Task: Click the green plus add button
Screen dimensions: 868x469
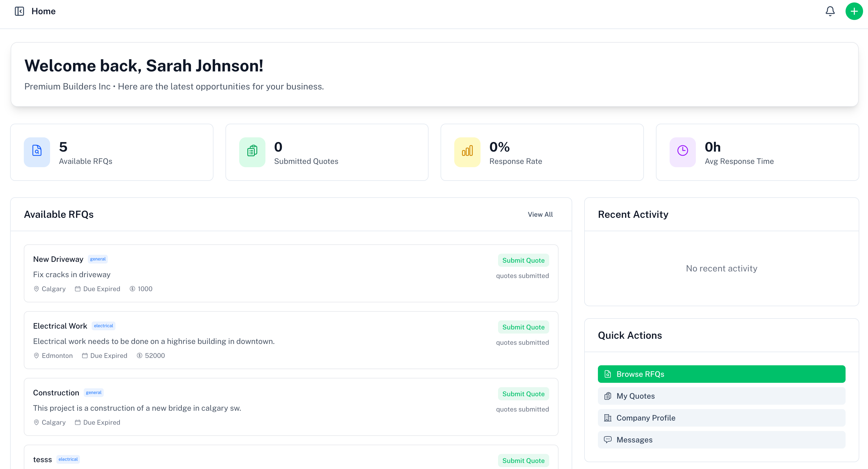Action: [x=854, y=11]
